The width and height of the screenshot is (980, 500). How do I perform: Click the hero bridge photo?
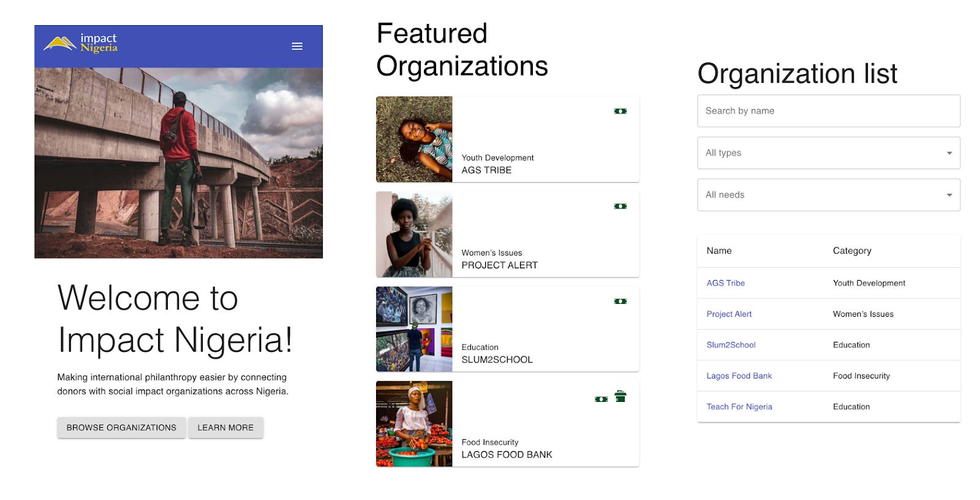click(x=178, y=163)
